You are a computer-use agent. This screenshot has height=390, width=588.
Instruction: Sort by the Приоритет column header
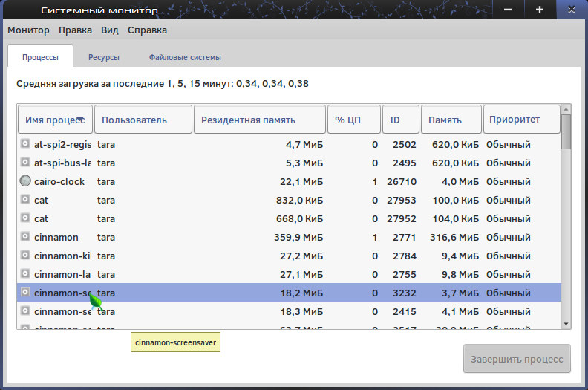pyautogui.click(x=520, y=120)
